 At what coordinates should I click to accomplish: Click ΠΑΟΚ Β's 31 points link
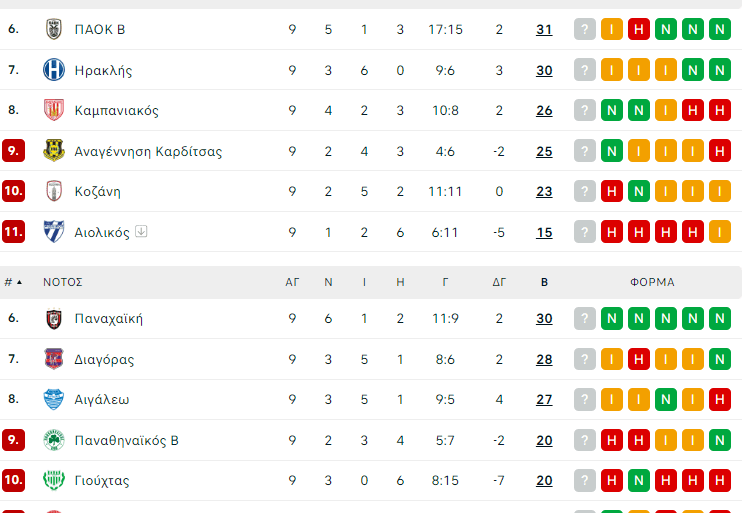pyautogui.click(x=544, y=29)
